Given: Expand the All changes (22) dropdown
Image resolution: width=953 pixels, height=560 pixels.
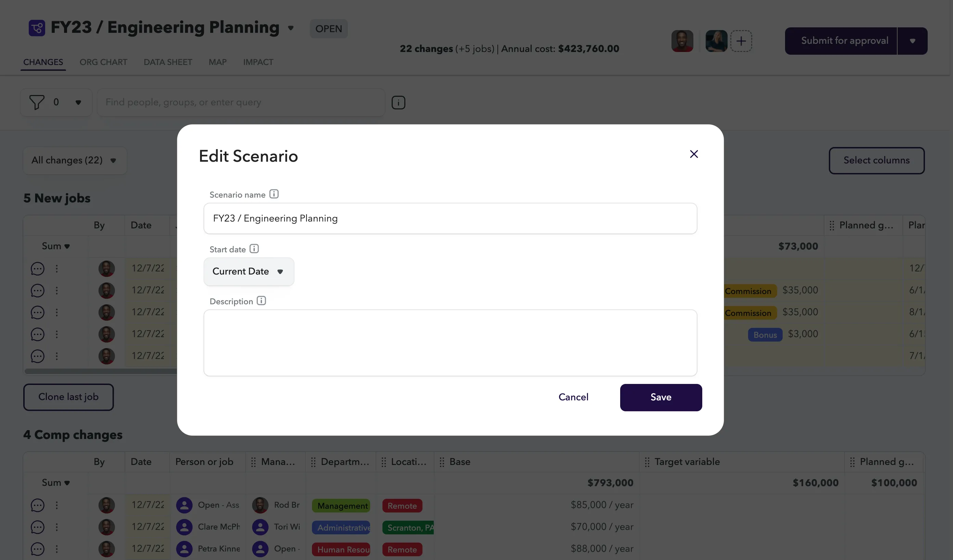Looking at the screenshot, I should click(75, 161).
